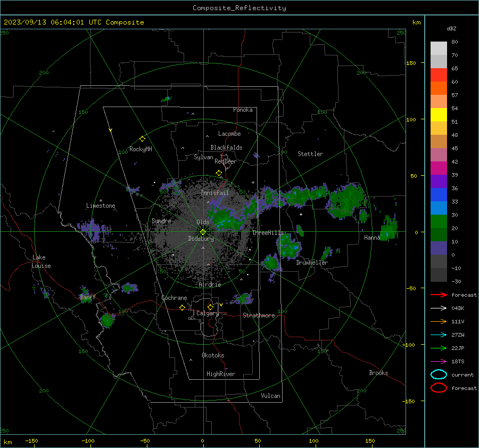Viewport: 479px width, 448px height.
Task: Click the Lake Louise label
Action: 41,262
